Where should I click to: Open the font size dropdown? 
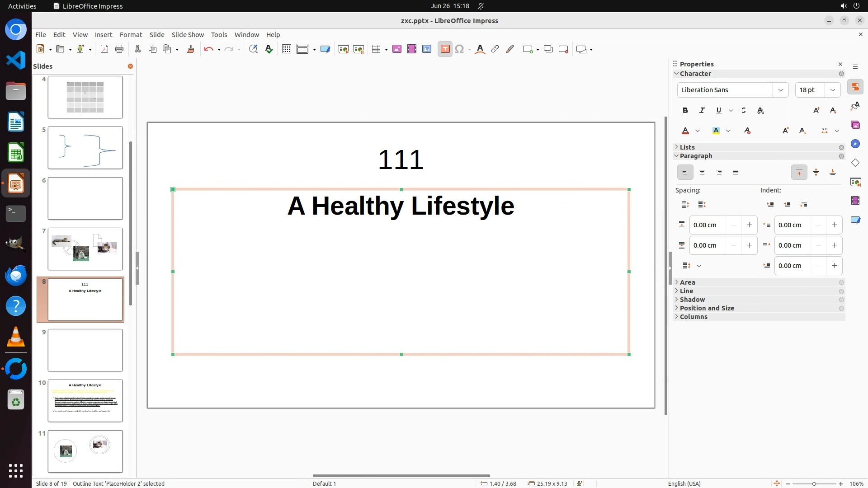(832, 90)
